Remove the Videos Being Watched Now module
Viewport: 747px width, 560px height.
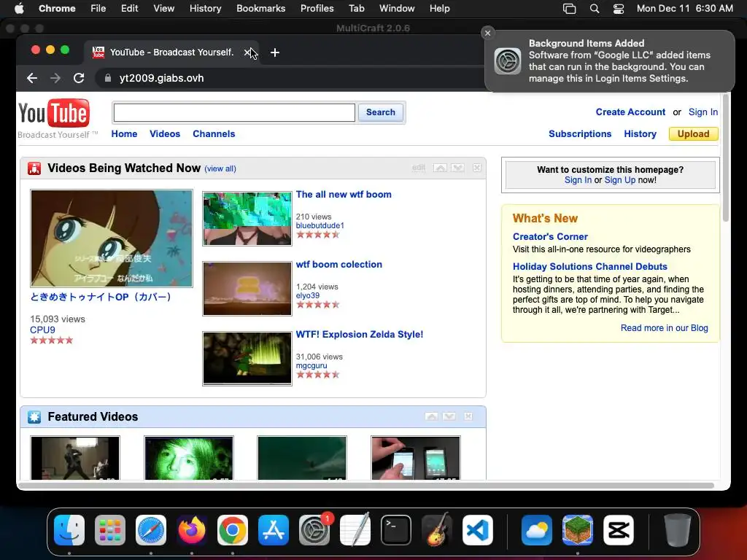[x=477, y=168]
